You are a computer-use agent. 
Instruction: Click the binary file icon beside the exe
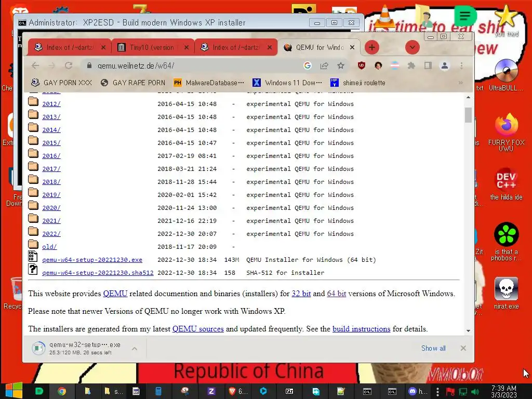point(33,256)
